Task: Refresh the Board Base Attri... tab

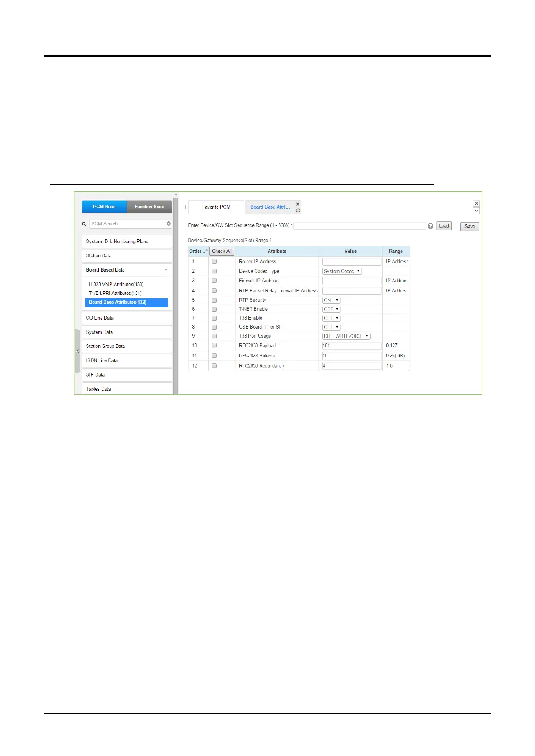Action: [x=298, y=210]
